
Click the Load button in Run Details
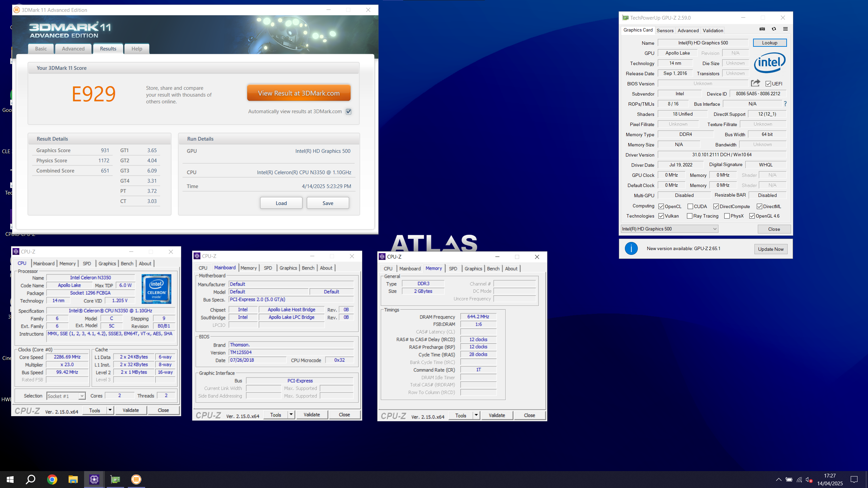pos(281,203)
